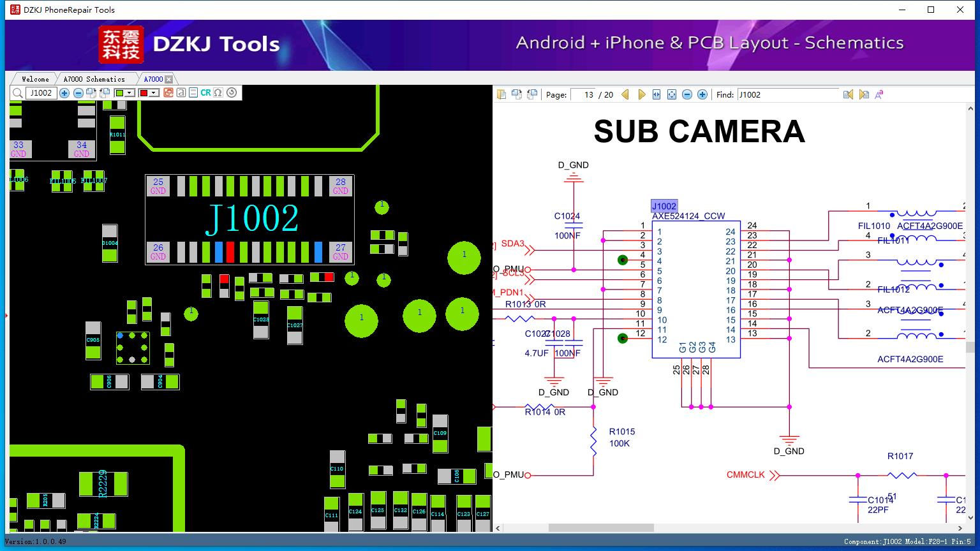Click pad 28 GND on the J1002 connector
The width and height of the screenshot is (980, 551).
pos(341,186)
